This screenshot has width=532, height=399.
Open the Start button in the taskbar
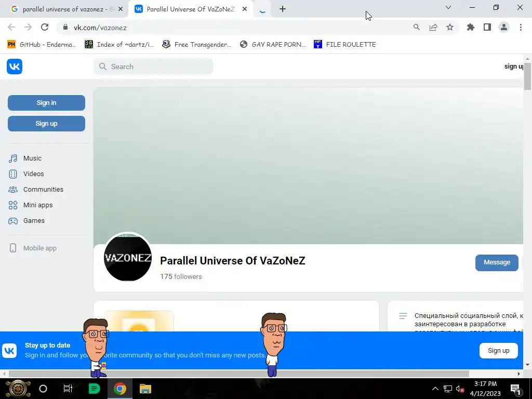(18, 389)
